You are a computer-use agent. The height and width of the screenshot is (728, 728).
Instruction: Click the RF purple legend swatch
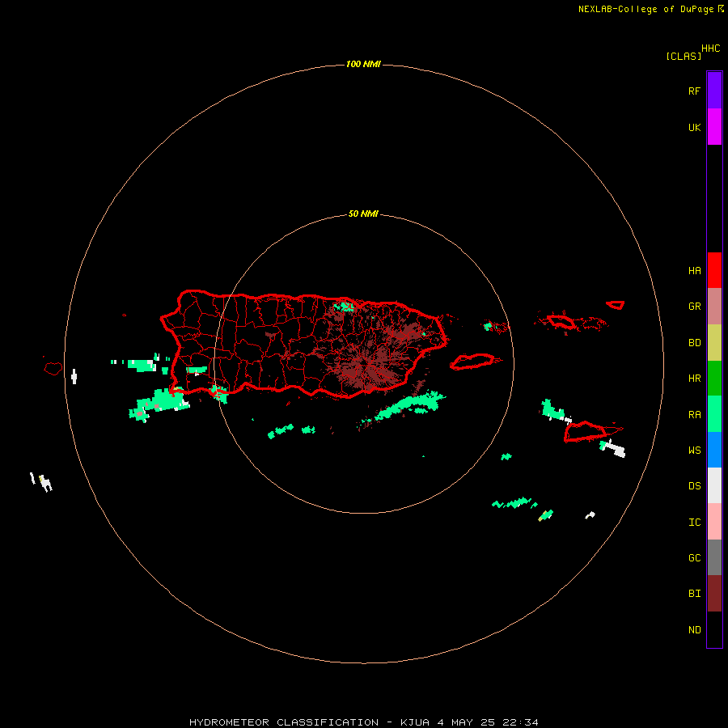(714, 91)
